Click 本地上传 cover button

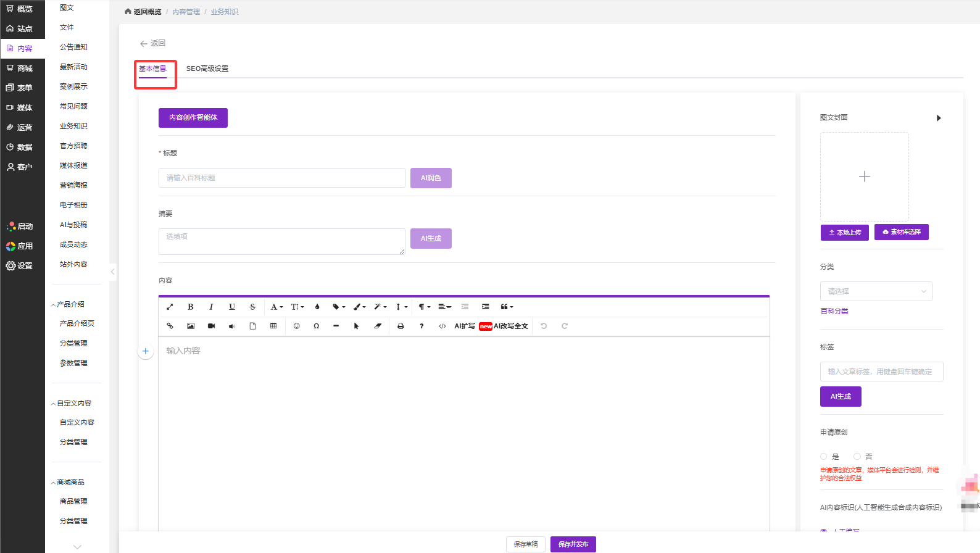pyautogui.click(x=845, y=233)
